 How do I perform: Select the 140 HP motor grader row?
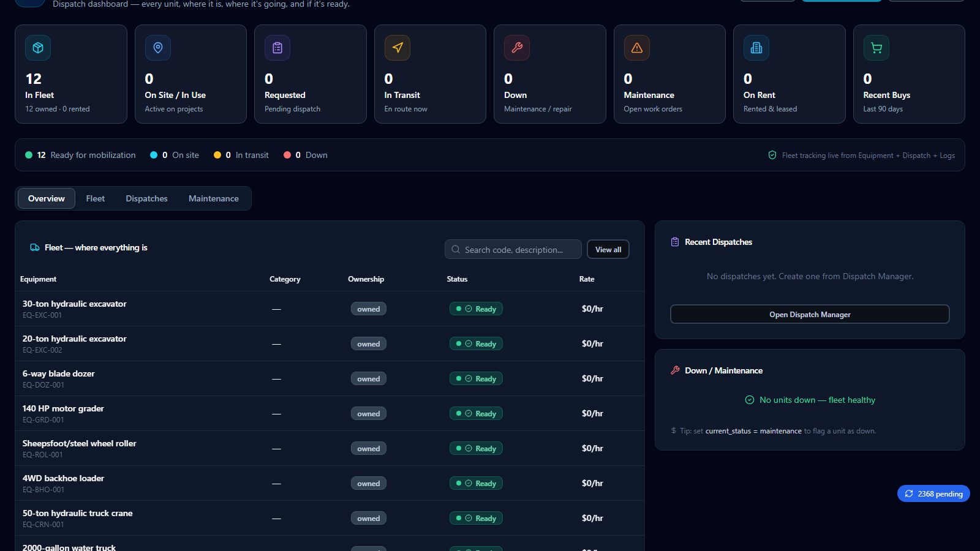coord(330,413)
